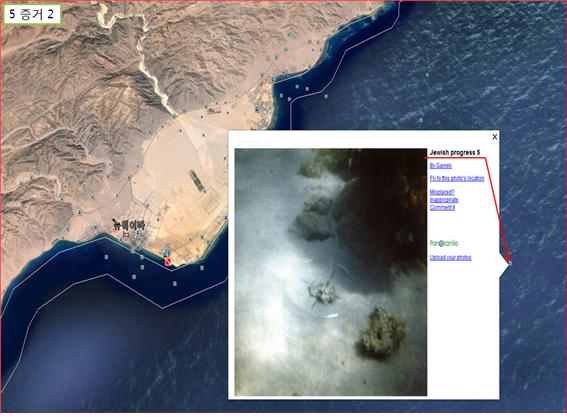Select the red square marker on coastline
This screenshot has height=417, width=567.
167,262
